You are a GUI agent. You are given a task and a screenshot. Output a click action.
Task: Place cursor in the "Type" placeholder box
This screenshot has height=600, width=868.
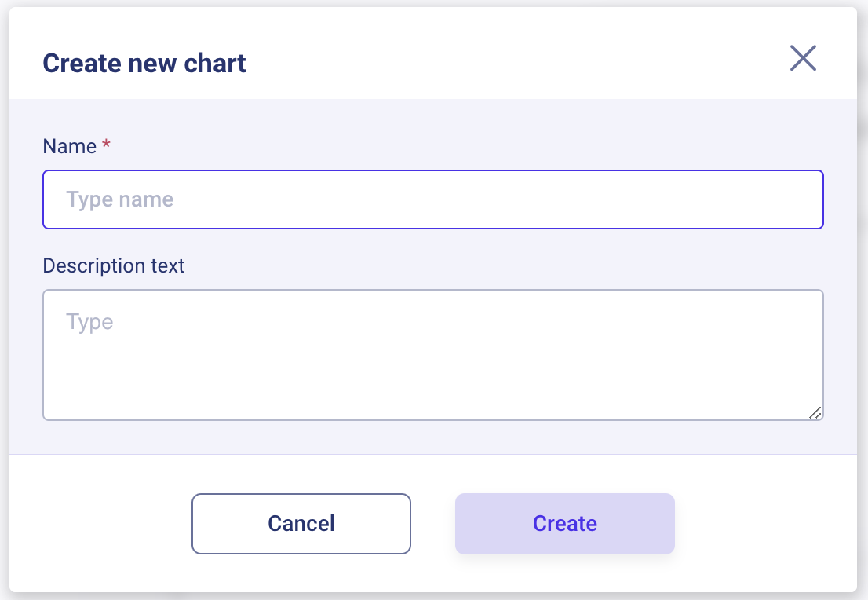click(432, 355)
